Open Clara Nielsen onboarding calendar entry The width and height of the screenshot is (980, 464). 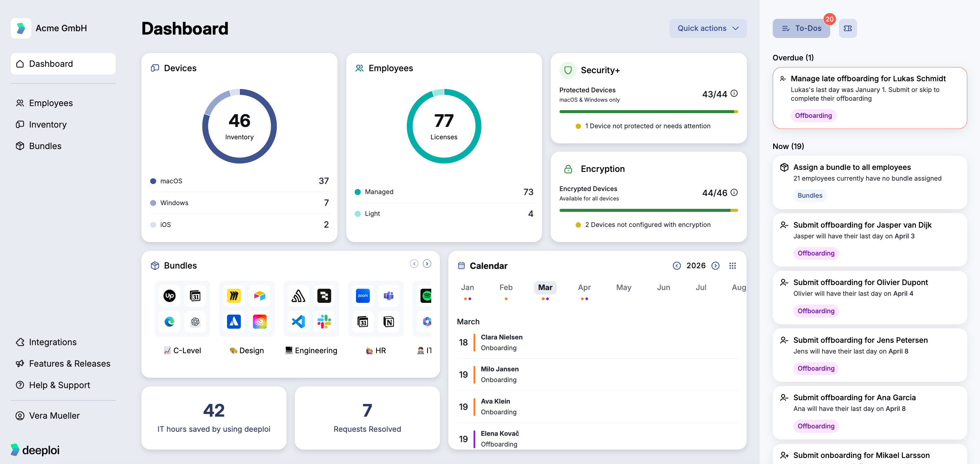coord(501,342)
